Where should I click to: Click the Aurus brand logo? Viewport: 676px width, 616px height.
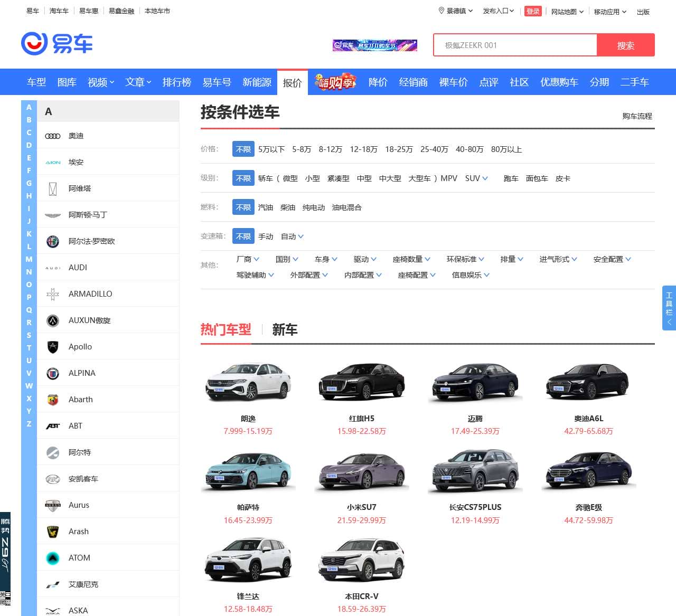click(53, 505)
